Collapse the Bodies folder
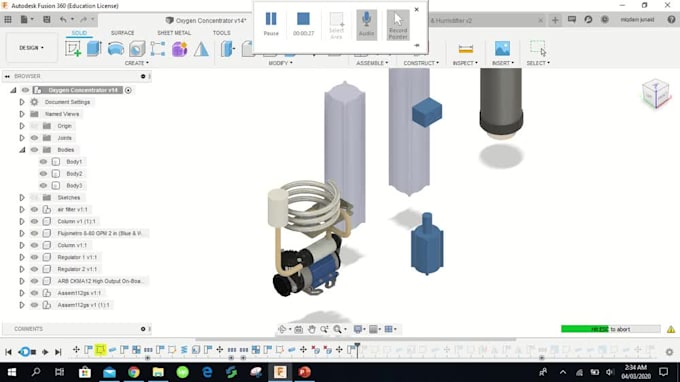The width and height of the screenshot is (680, 382). tap(22, 150)
